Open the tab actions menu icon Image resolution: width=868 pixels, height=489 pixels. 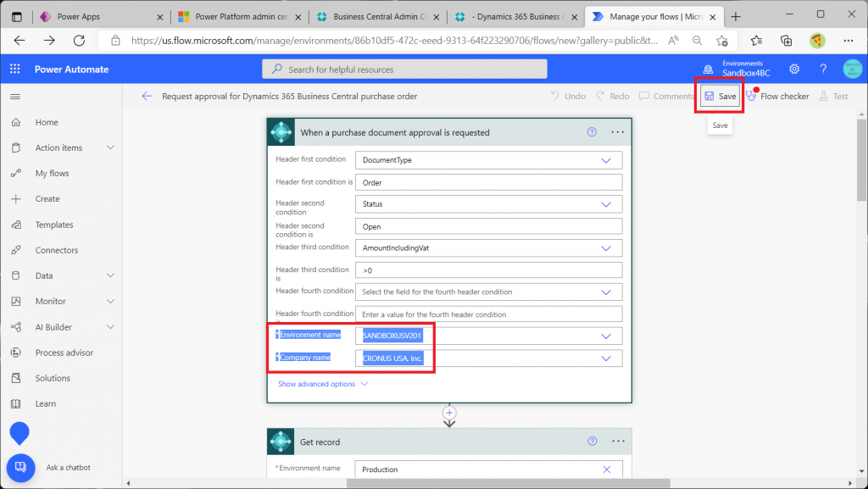(17, 17)
